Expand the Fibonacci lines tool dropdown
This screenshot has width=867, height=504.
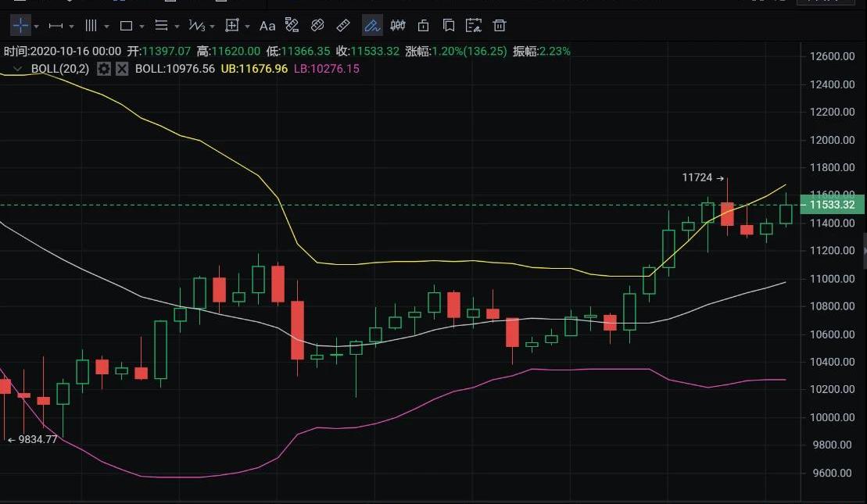click(x=177, y=27)
